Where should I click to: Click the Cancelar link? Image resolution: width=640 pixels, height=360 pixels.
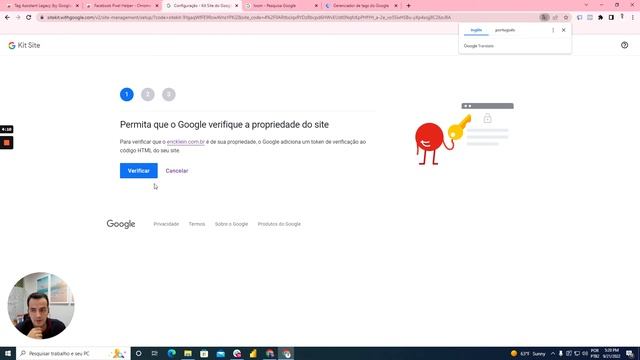point(177,171)
